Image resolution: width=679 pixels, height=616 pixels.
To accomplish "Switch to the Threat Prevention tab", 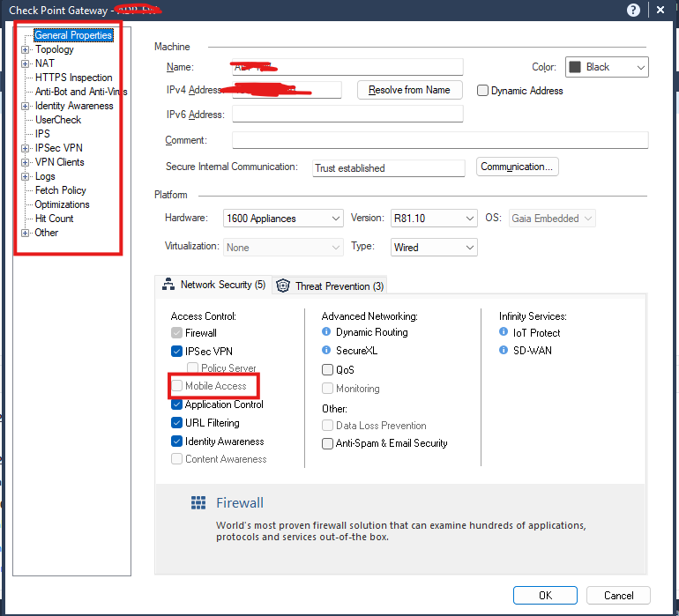I will (x=330, y=286).
